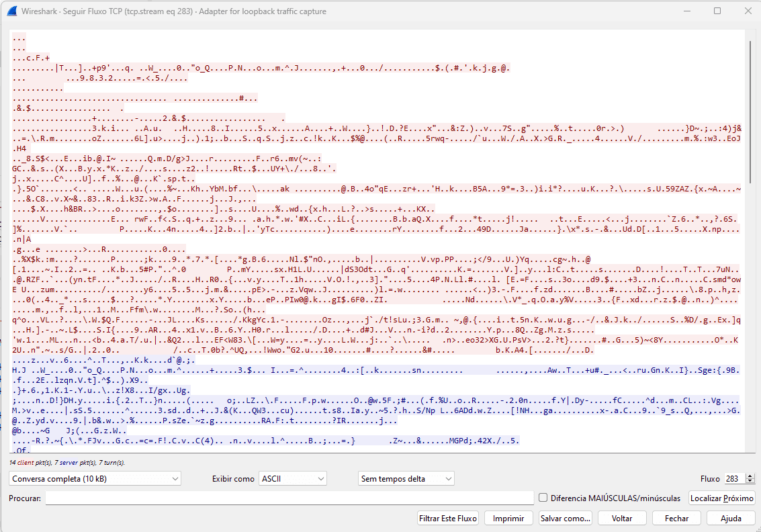
Task: Click the Fluxo number field showing 283
Action: coord(735,479)
